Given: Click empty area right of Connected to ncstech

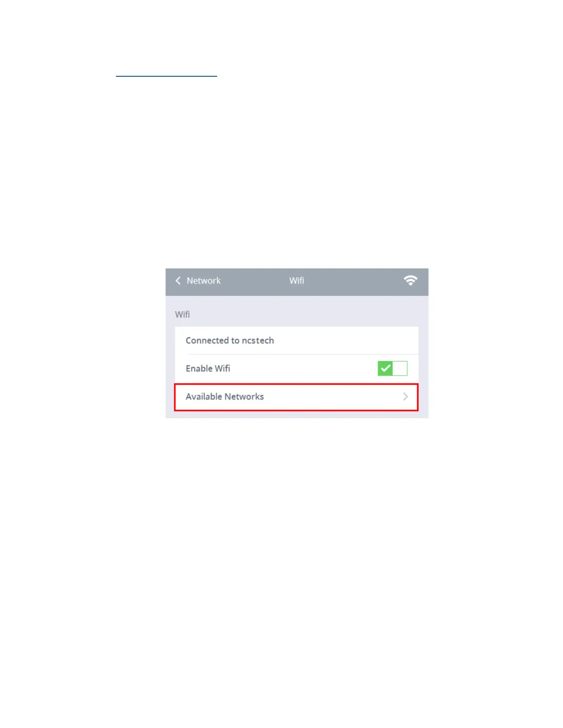Looking at the screenshot, I should (345, 341).
